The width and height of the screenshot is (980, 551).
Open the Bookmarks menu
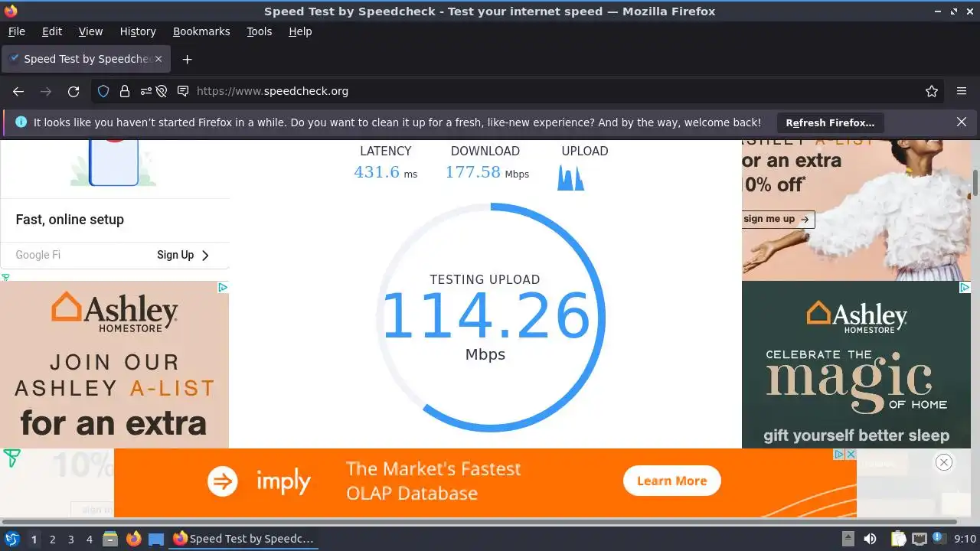click(201, 31)
